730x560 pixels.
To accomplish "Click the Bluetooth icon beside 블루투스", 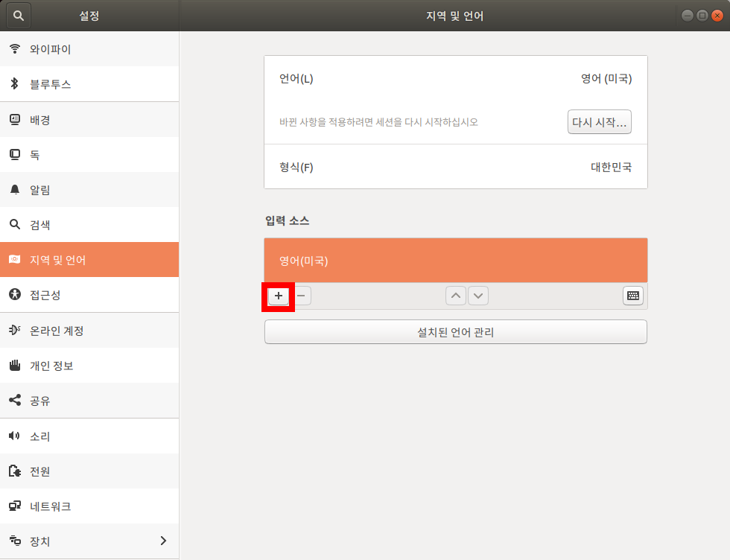I will coord(15,84).
